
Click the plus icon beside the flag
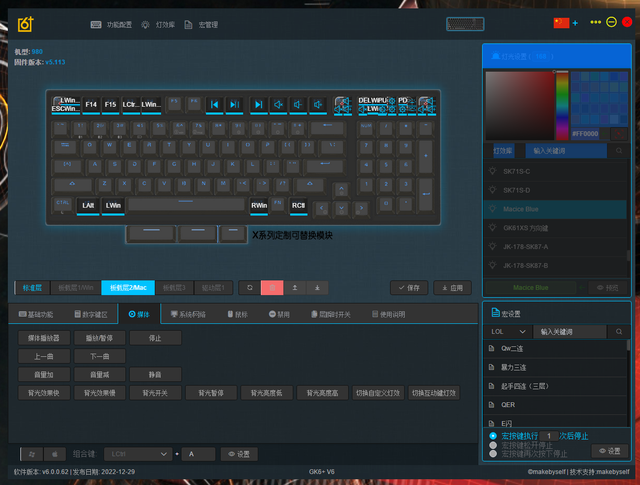tap(575, 23)
